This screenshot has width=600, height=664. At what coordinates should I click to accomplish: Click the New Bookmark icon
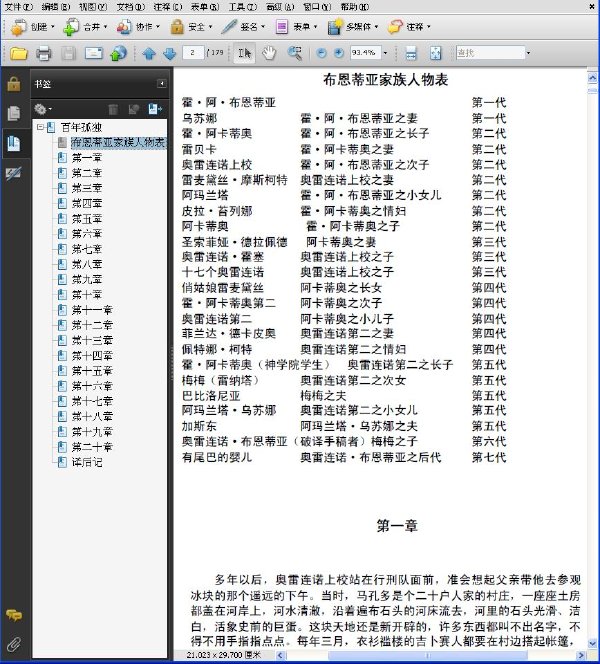134,110
